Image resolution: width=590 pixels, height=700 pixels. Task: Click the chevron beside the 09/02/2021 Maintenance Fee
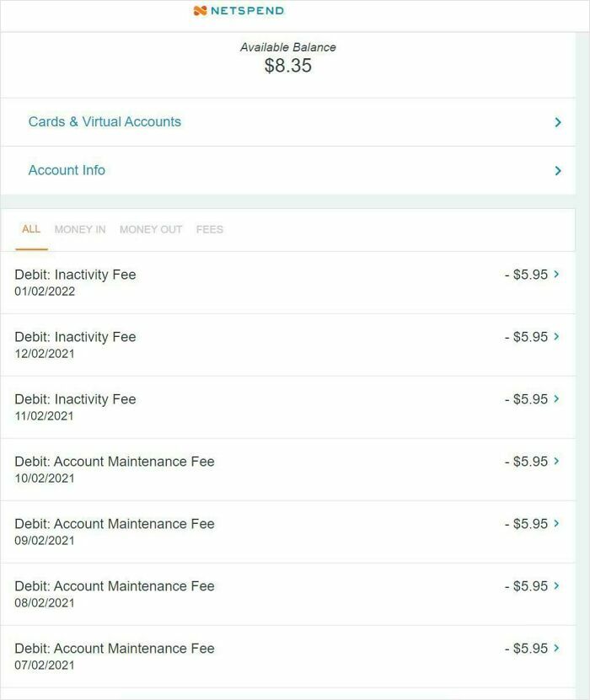pyautogui.click(x=556, y=523)
